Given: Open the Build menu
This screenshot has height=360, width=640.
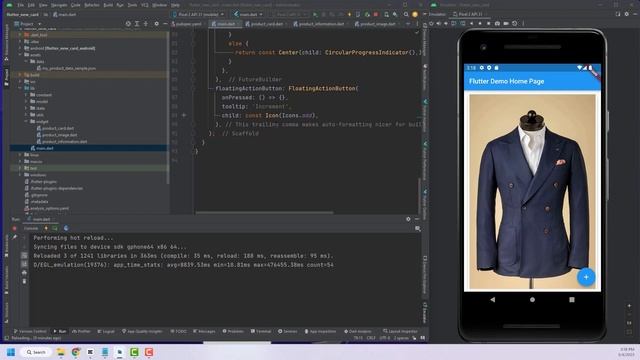Looking at the screenshot, I should coord(108,5).
